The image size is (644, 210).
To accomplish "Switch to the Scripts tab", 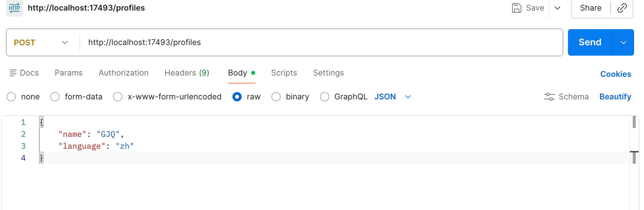I will (284, 73).
